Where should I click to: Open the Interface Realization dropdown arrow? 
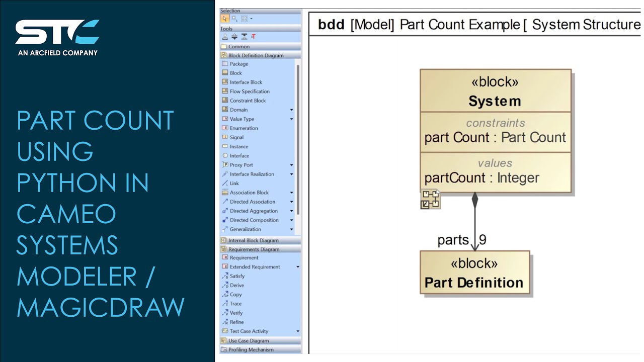291,174
